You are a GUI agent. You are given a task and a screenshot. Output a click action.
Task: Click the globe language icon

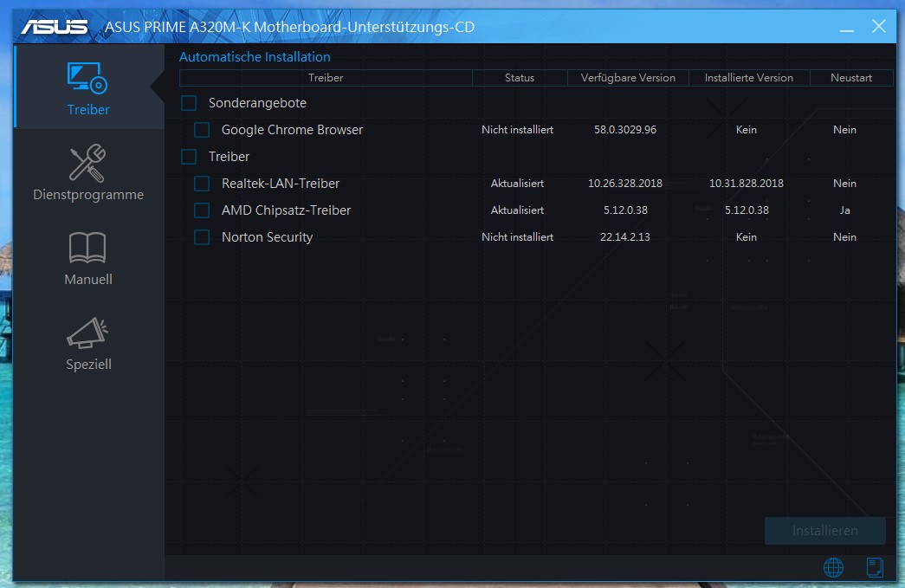coord(833,567)
